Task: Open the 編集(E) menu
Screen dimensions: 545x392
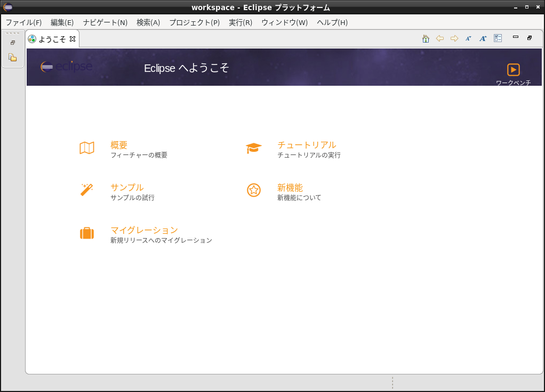Action: point(62,22)
